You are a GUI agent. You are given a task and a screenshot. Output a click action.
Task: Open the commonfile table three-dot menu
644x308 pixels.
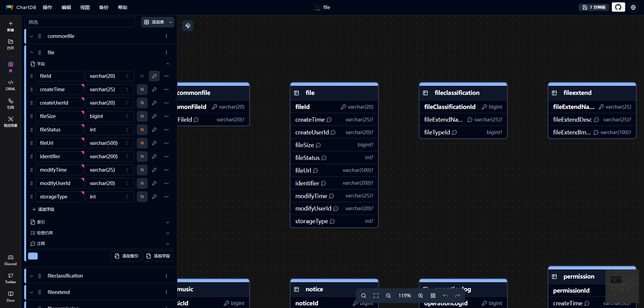[x=166, y=36]
